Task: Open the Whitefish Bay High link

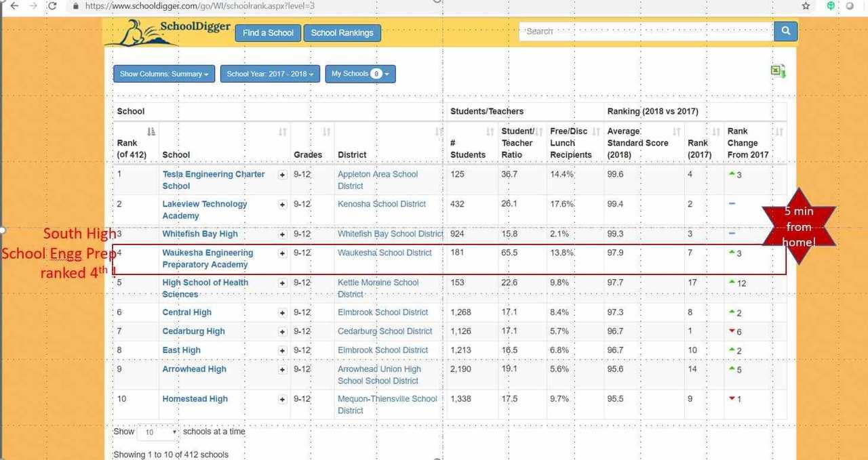Action: pos(200,234)
